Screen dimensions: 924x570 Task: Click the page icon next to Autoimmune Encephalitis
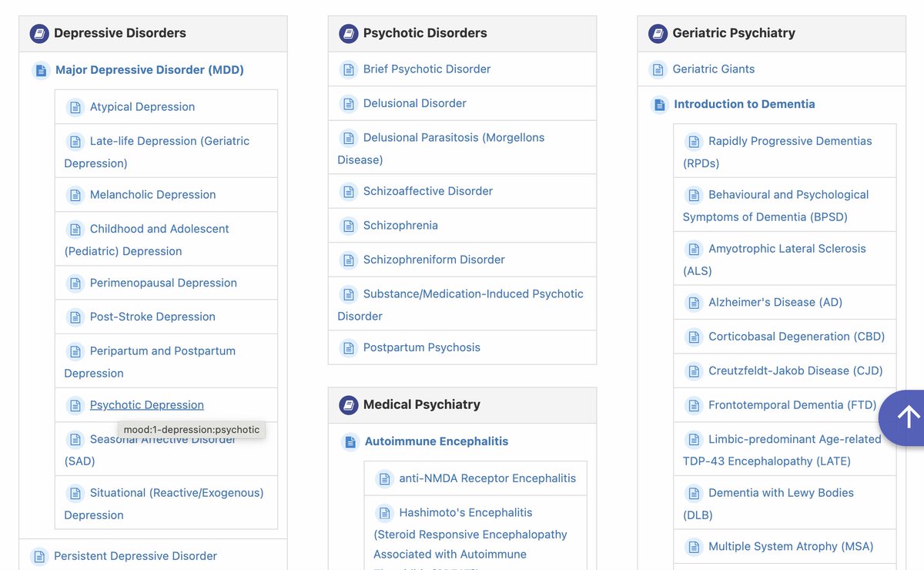(350, 441)
